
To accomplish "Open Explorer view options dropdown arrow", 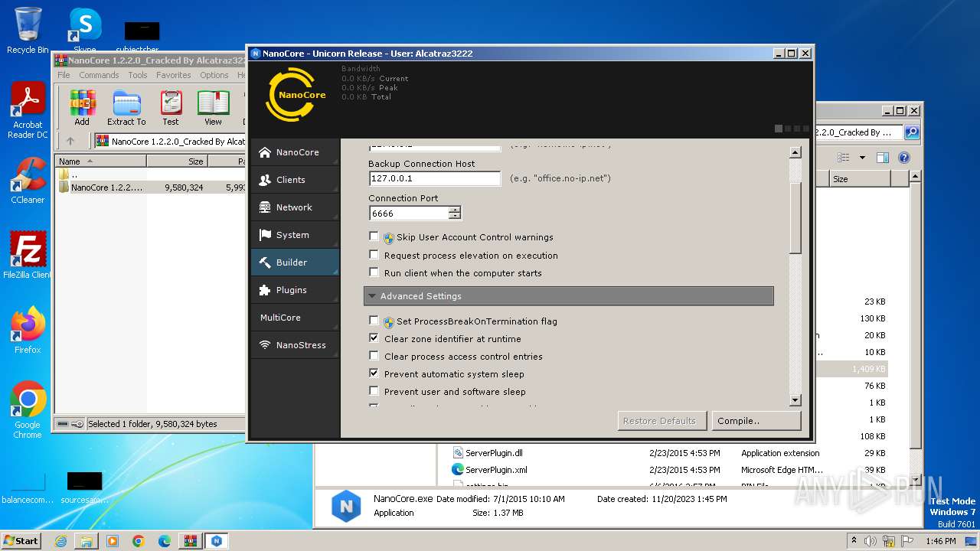I will [x=862, y=158].
